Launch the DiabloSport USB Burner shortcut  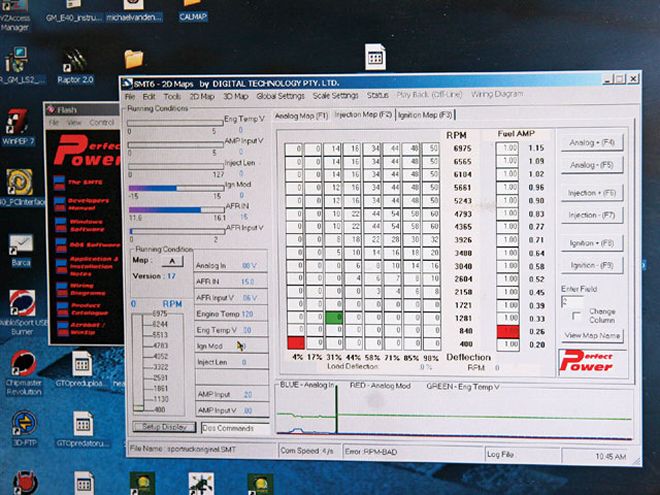(22, 312)
